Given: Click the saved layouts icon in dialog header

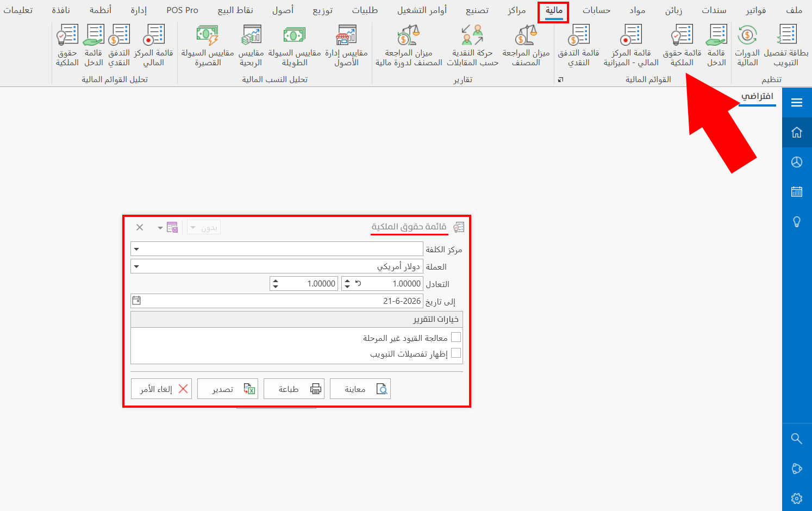Looking at the screenshot, I should click(x=172, y=227).
